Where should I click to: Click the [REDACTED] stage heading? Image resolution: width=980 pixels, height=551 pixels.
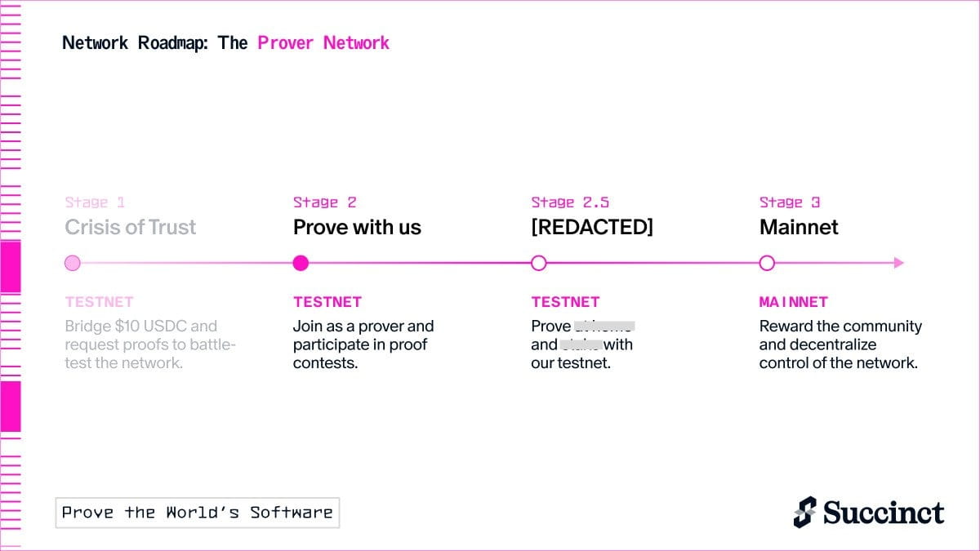click(x=592, y=227)
